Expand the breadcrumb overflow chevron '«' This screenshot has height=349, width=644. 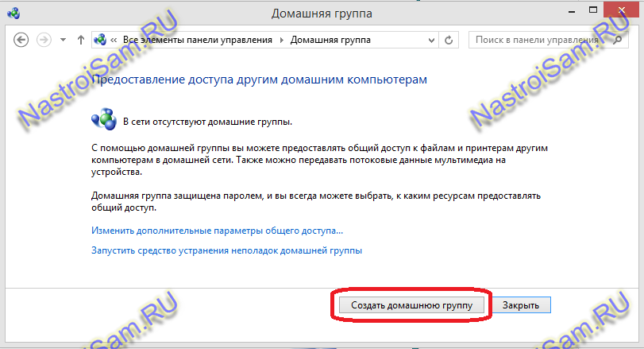coord(114,40)
